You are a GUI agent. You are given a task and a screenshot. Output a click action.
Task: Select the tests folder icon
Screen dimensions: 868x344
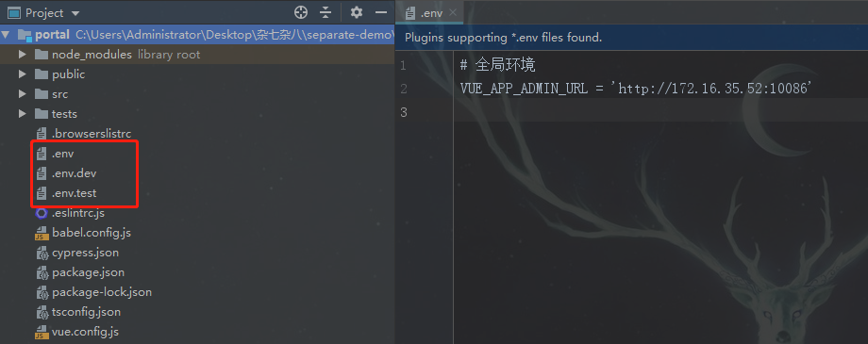(x=41, y=114)
